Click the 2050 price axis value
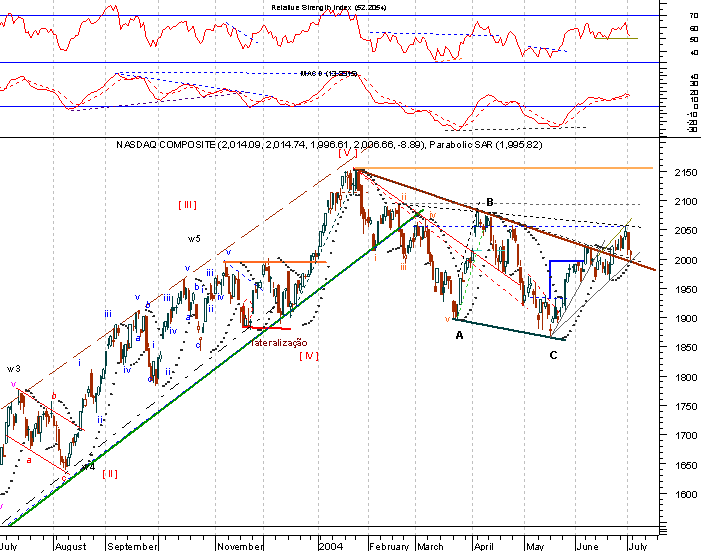 tap(685, 231)
